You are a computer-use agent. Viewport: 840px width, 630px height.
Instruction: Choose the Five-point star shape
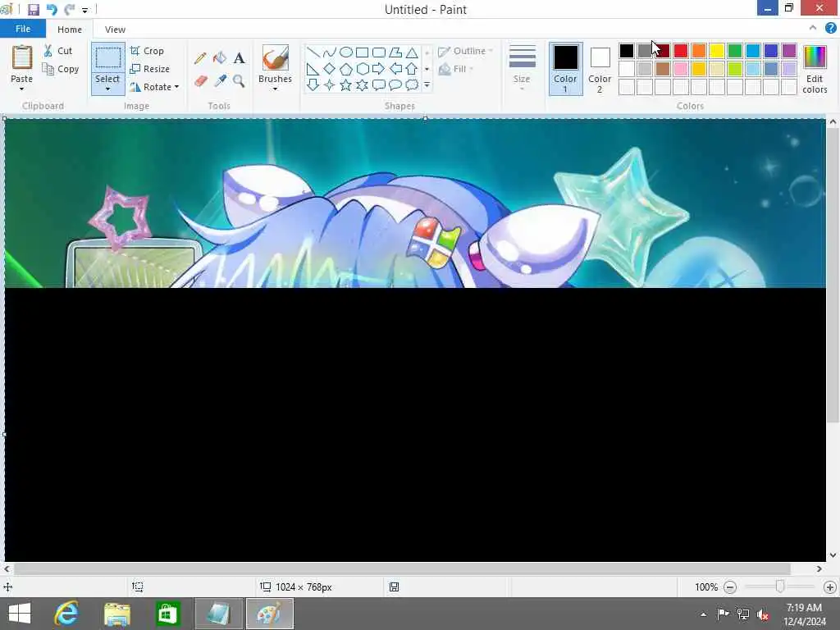(346, 85)
